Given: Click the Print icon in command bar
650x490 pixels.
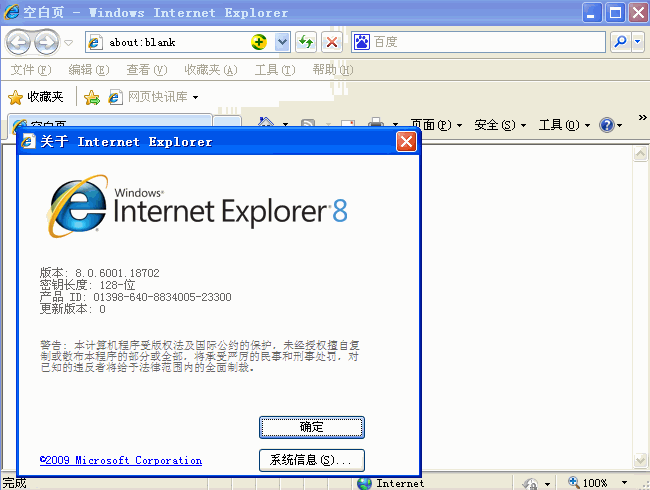Looking at the screenshot, I should (x=376, y=122).
